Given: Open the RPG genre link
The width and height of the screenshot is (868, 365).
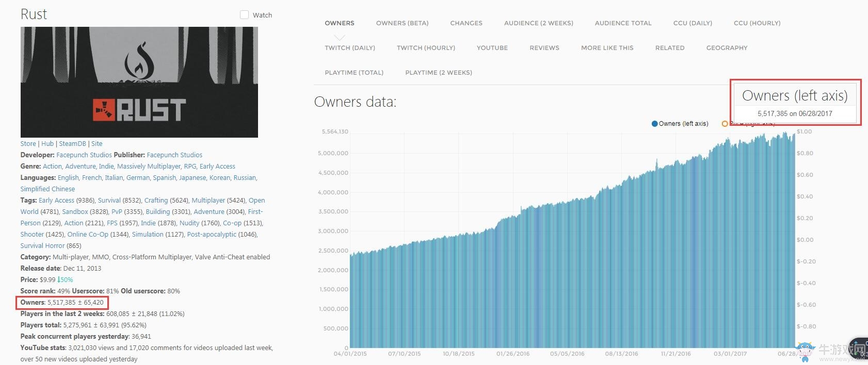Looking at the screenshot, I should click(190, 167).
